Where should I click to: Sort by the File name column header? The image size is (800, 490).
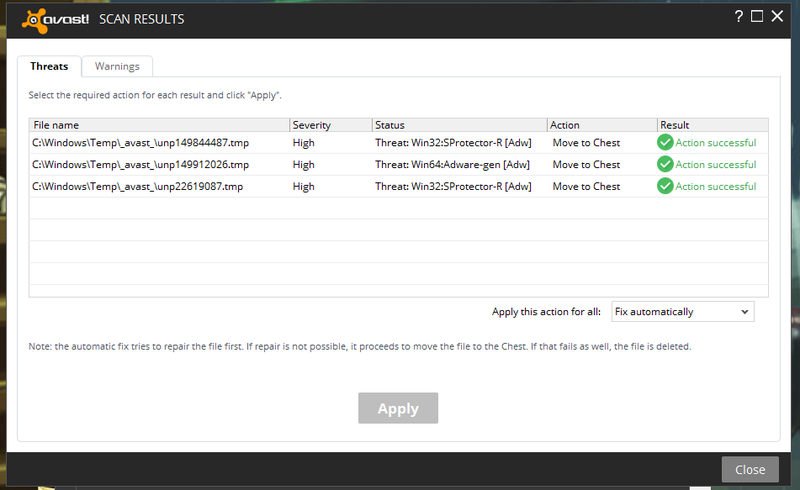(x=159, y=125)
